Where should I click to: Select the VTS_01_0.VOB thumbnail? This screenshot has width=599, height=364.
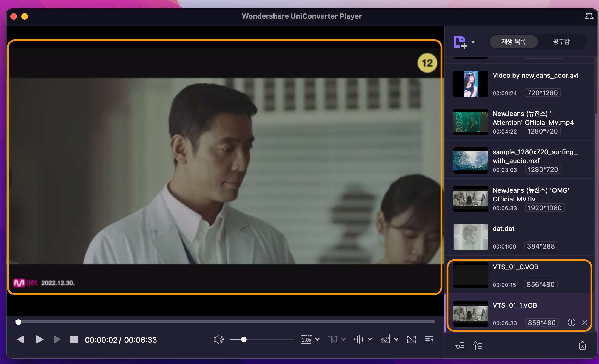[471, 275]
